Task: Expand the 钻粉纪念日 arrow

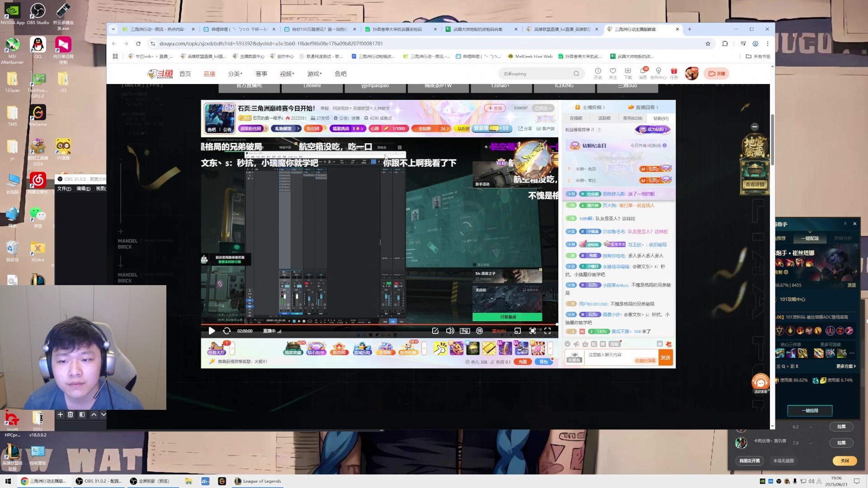Action: pyautogui.click(x=665, y=145)
